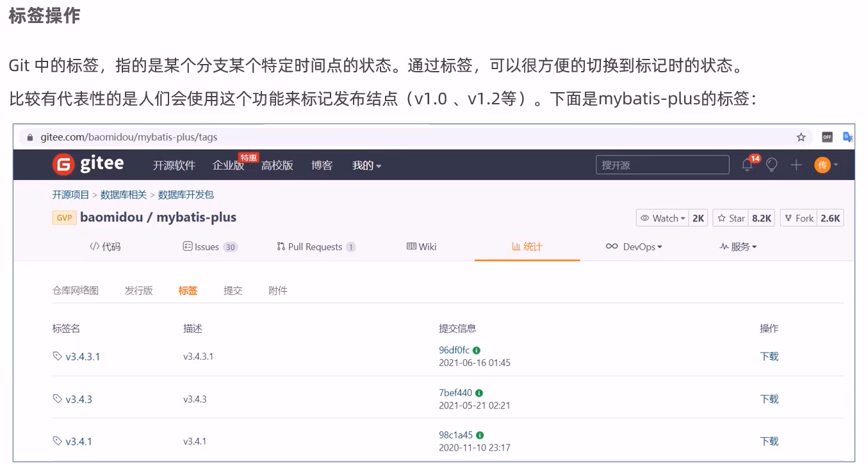This screenshot has height=464, width=868.
Task: Click the lightbulb icon in navbar
Action: pos(772,165)
